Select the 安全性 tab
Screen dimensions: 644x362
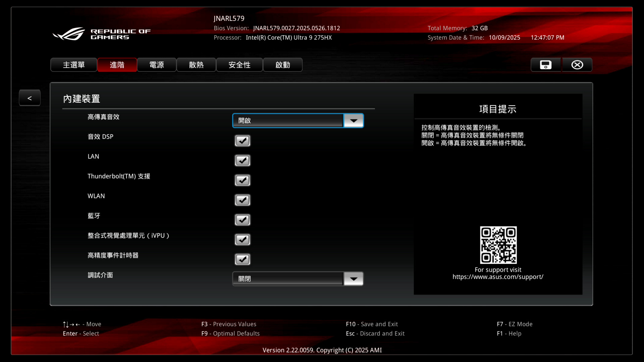(239, 65)
